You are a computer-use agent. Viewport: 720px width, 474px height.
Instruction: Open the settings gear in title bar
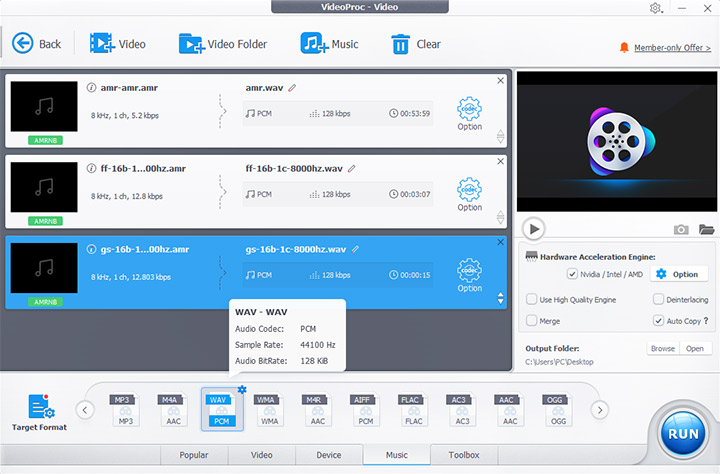click(655, 8)
